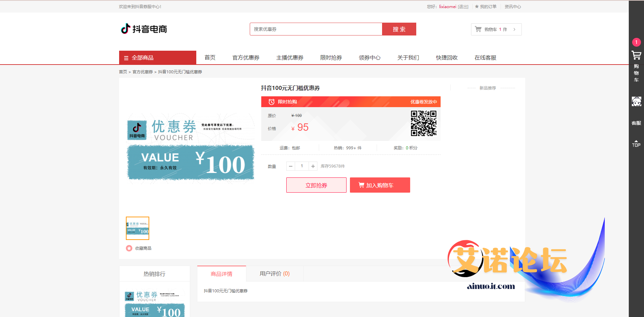Click the star icon beside 我的订单
The height and width of the screenshot is (317, 644).
[477, 7]
